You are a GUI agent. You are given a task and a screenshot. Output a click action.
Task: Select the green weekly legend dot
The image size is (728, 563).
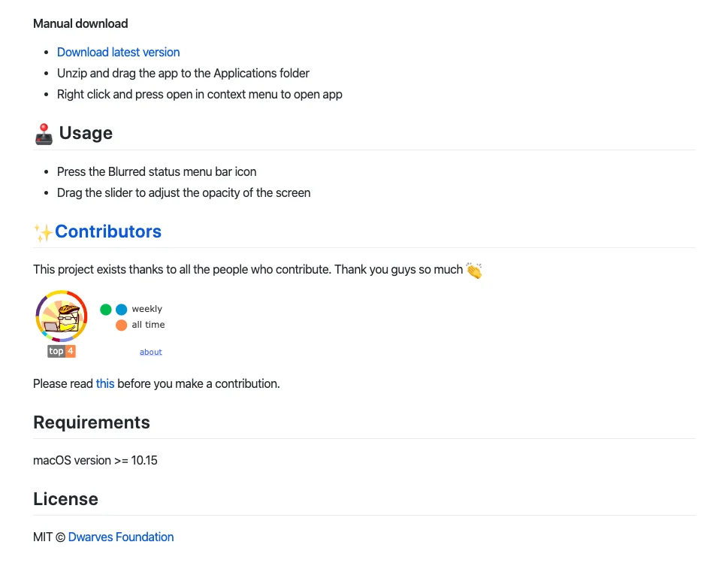tap(106, 310)
